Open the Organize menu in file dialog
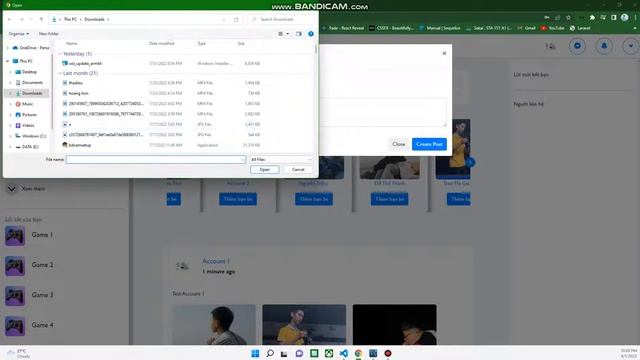The height and width of the screenshot is (360, 640). click(x=19, y=34)
